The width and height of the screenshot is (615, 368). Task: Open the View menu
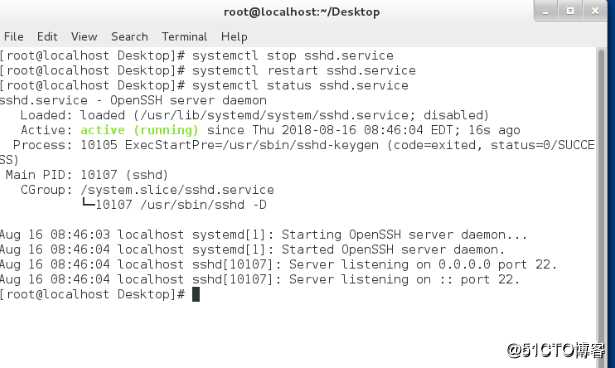point(84,36)
